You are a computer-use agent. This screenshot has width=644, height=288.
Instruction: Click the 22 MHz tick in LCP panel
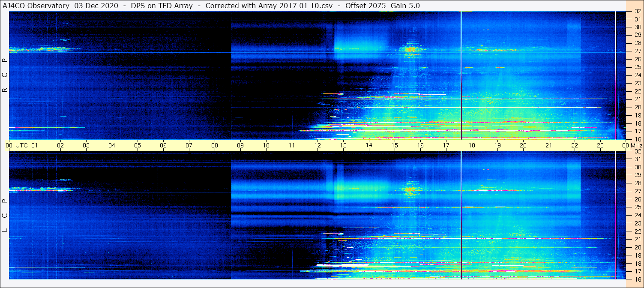point(637,231)
